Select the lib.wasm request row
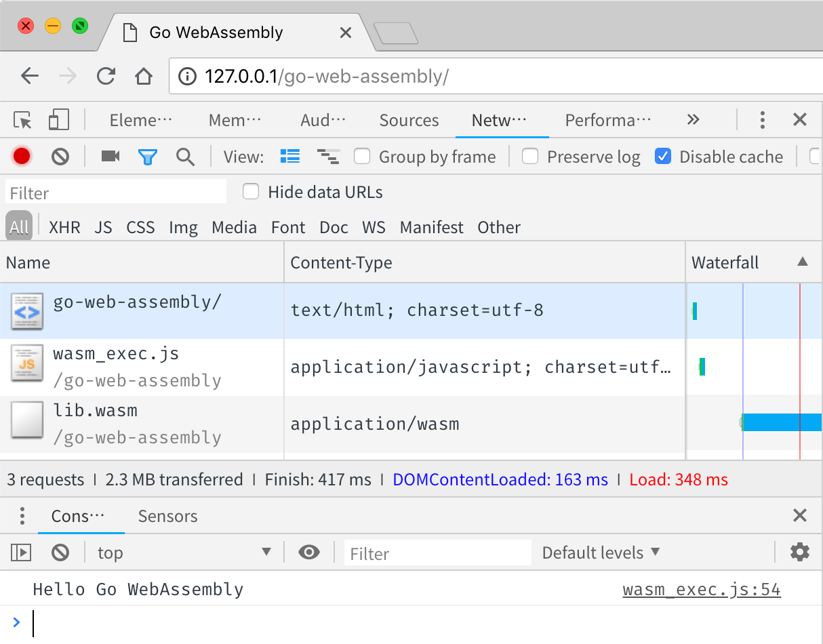Screen dimensions: 823x644 (x=411, y=424)
